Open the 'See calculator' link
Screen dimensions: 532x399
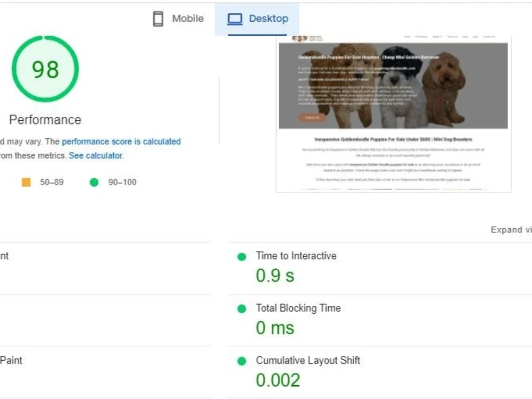pyautogui.click(x=96, y=156)
